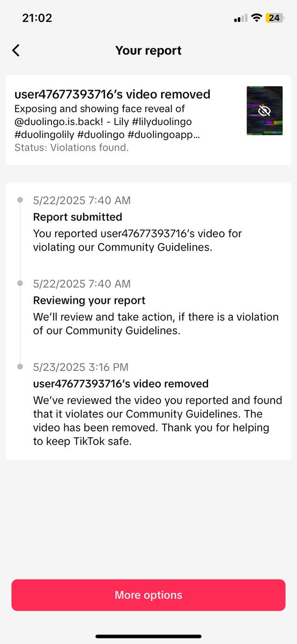
Task: Tap the Wi-Fi status icon
Action: (257, 18)
